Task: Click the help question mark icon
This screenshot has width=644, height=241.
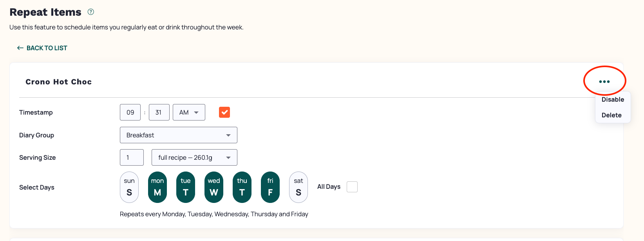Action: [x=91, y=12]
